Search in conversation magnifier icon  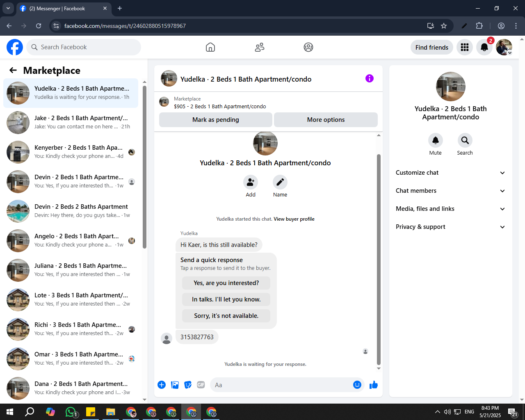(465, 140)
